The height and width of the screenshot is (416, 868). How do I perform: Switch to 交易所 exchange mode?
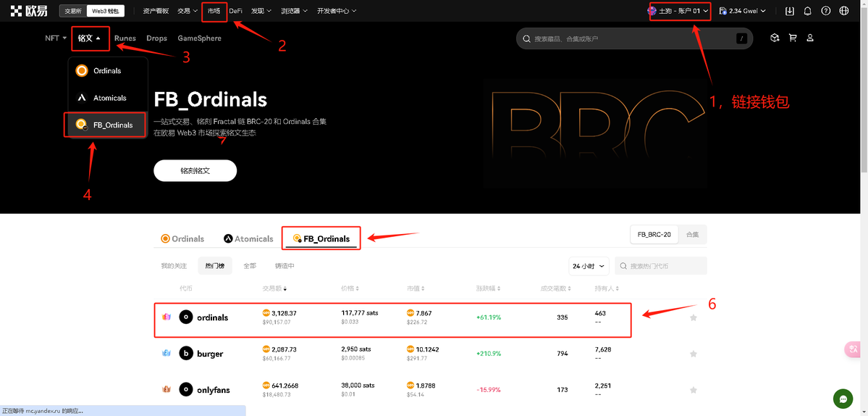73,11
